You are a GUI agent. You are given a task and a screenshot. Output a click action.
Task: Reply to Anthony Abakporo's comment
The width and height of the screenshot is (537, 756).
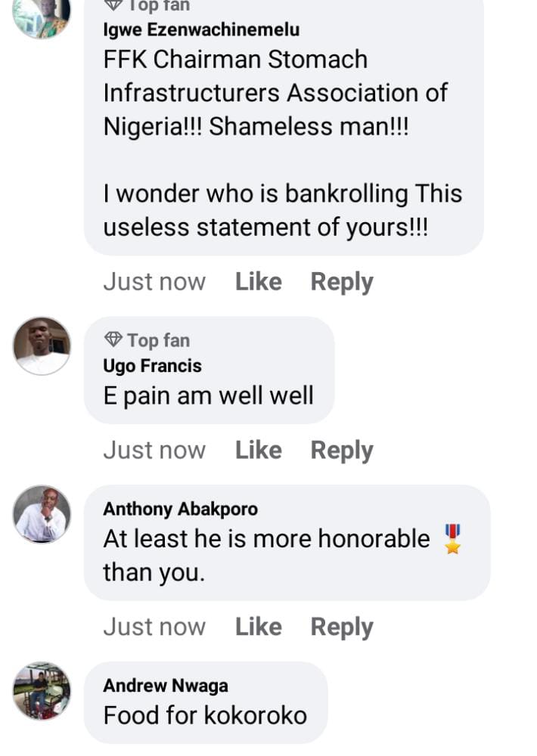(x=342, y=627)
